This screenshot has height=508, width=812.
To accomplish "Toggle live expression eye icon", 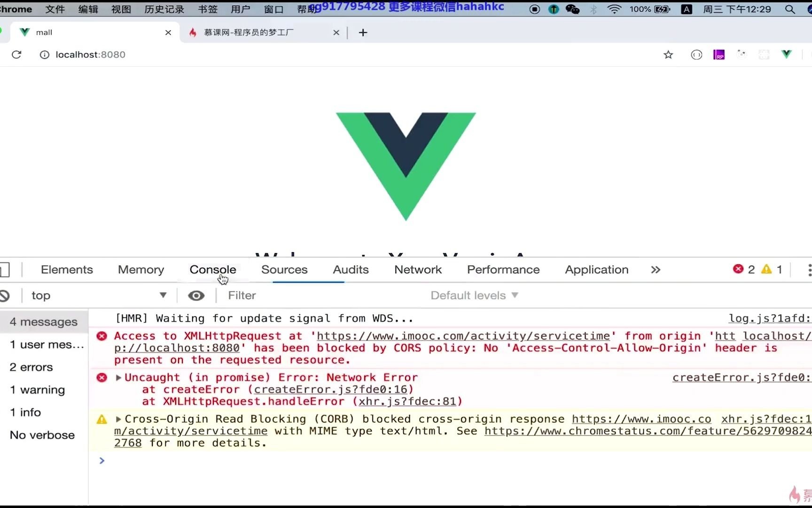I will [x=196, y=295].
